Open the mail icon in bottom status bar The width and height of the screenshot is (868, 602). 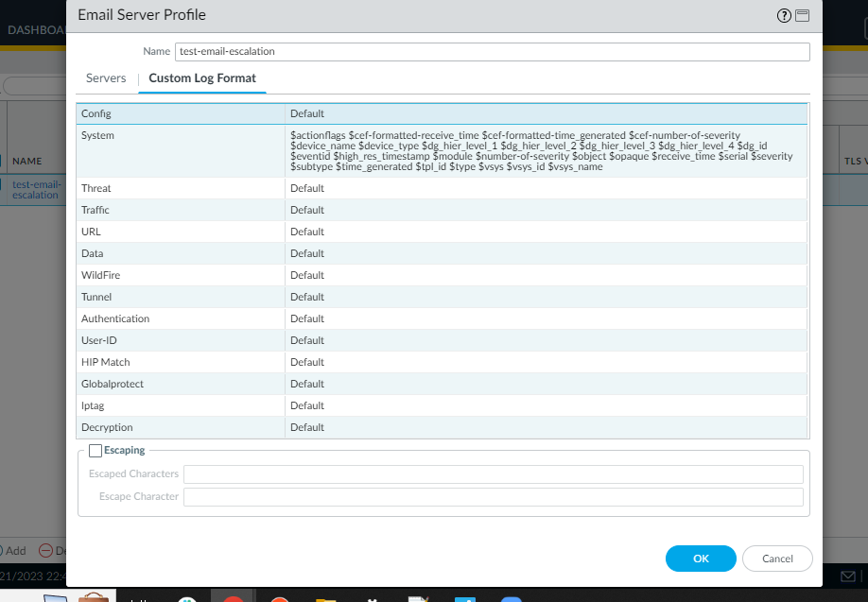[x=847, y=576]
